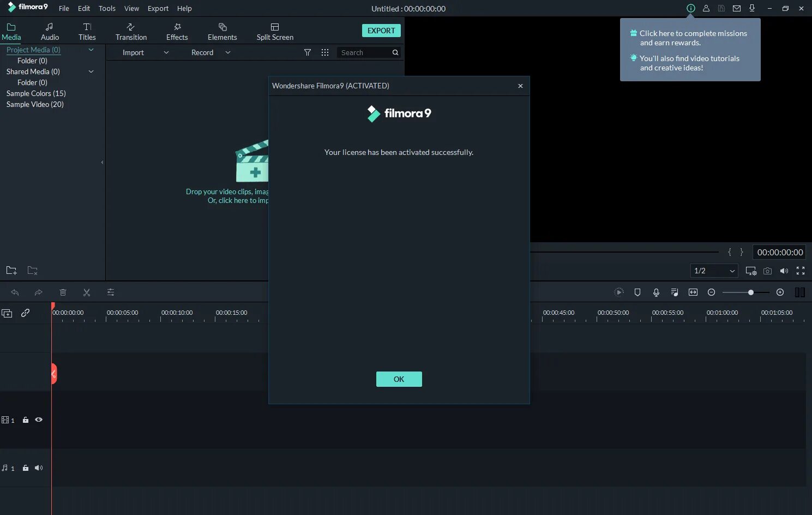Click the timeline zoom slider handle
Viewport: 812px width, 515px height.
pyautogui.click(x=751, y=292)
